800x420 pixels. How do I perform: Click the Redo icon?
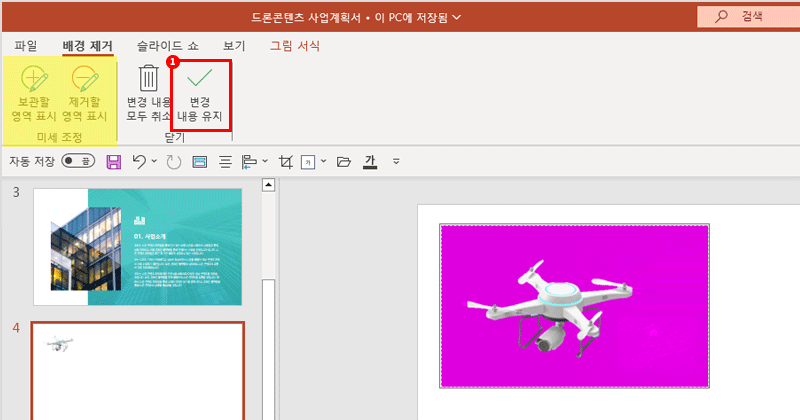(x=174, y=161)
